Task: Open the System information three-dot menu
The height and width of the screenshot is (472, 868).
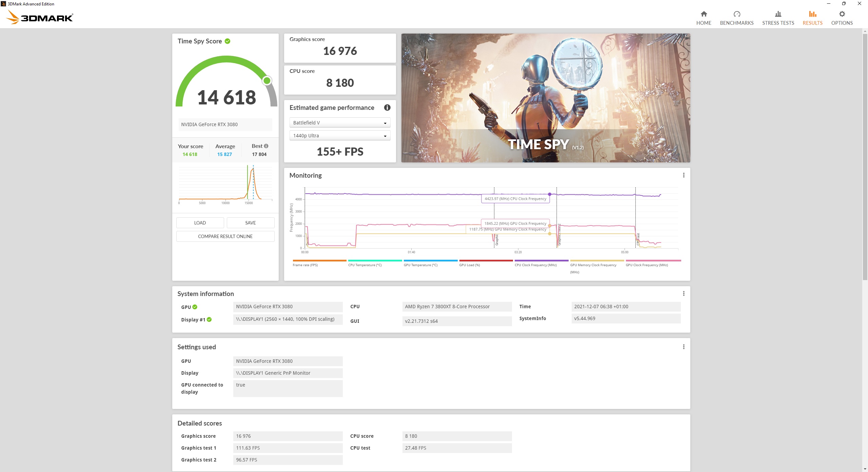Action: tap(684, 293)
